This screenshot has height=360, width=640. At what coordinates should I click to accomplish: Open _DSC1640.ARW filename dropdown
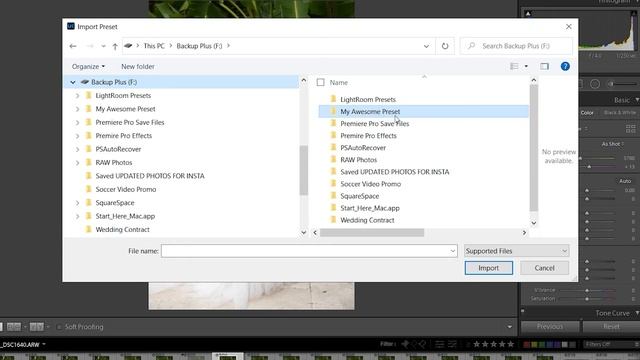coord(44,344)
